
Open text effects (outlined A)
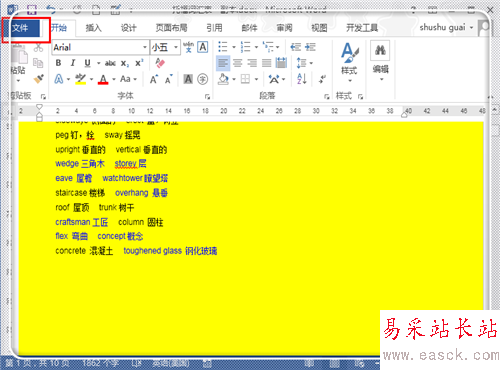tap(59, 79)
